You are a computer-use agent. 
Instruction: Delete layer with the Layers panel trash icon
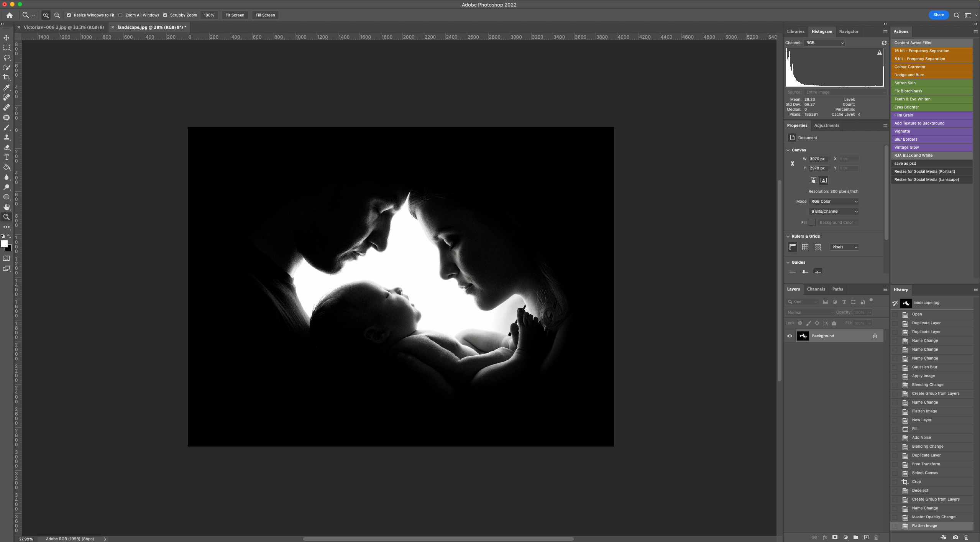tap(876, 537)
